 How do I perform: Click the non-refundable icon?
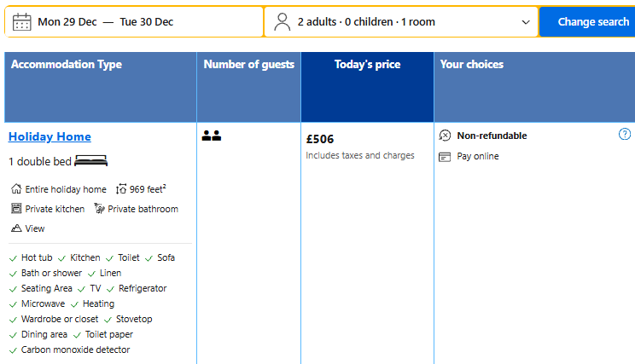[x=445, y=136]
